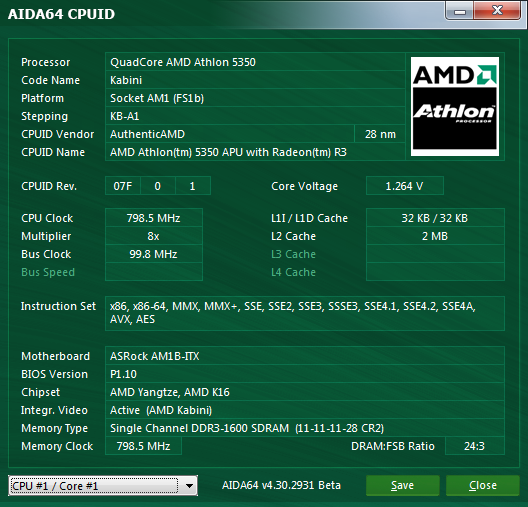This screenshot has height=507, width=528.
Task: Close the window with the X icon
Action: pos(497,10)
